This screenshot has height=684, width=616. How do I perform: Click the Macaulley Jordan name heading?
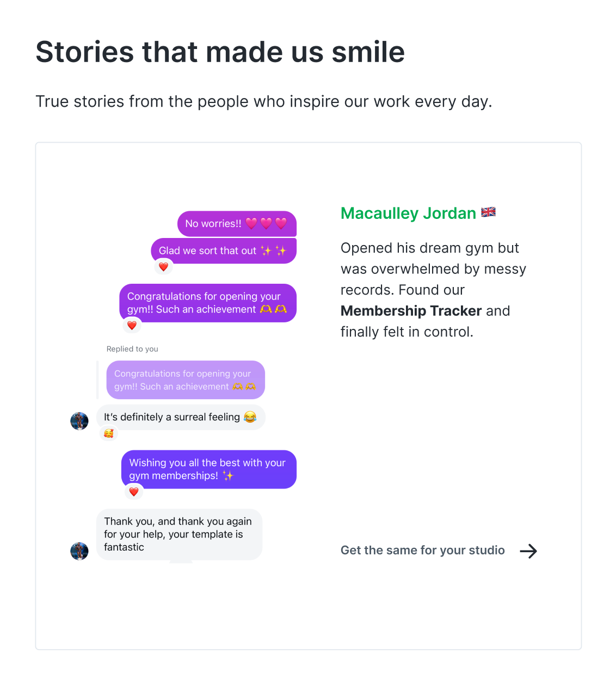click(408, 213)
